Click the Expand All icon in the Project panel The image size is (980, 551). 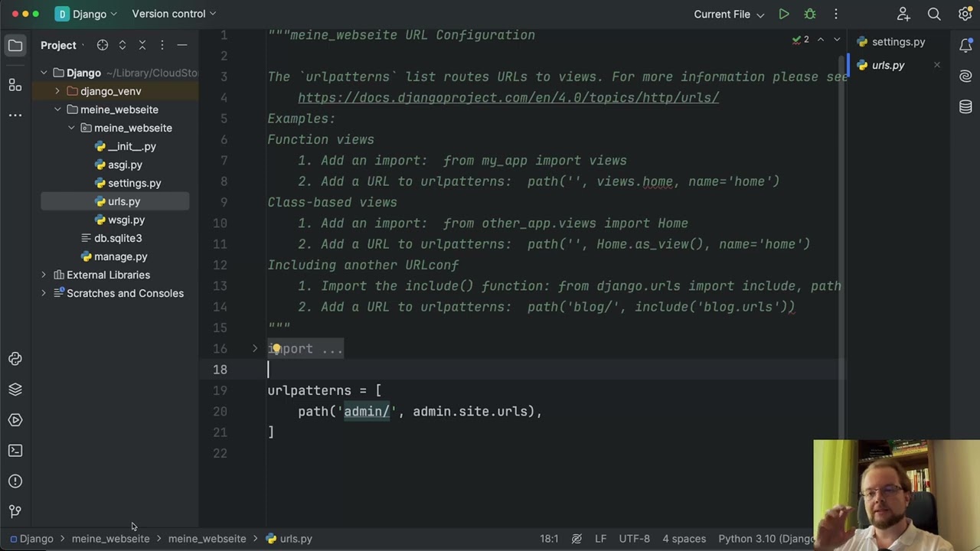point(122,45)
